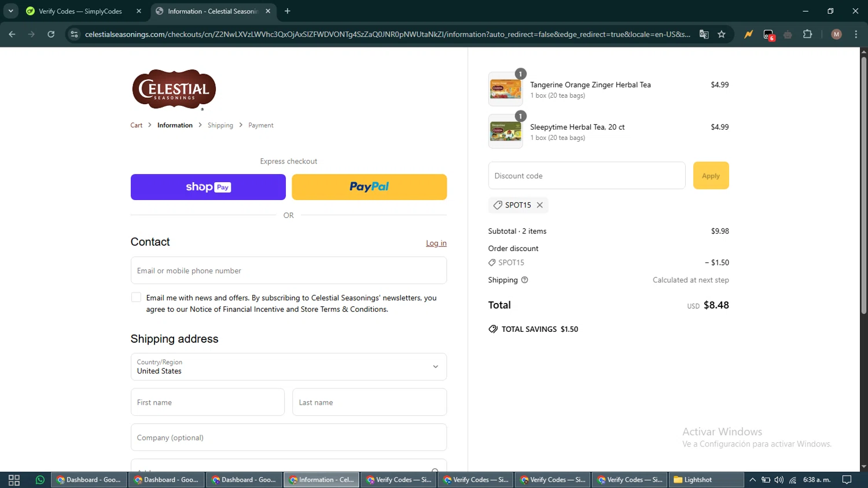Screen dimensions: 868x488
Task: Go to Cart breadcrumb
Action: click(x=137, y=125)
